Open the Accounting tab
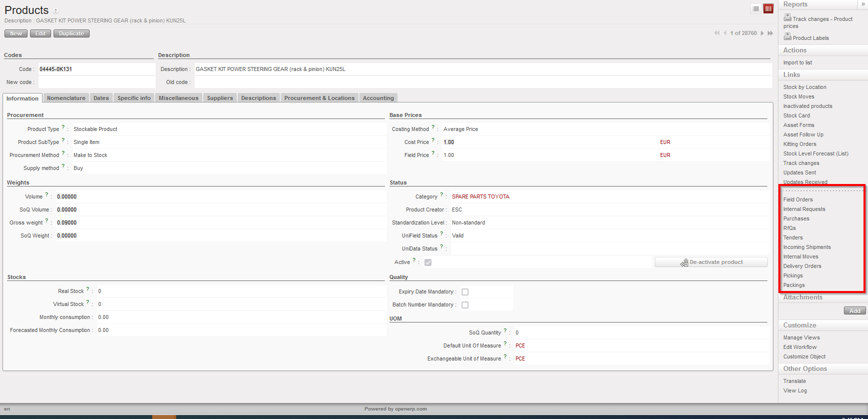 (x=378, y=98)
